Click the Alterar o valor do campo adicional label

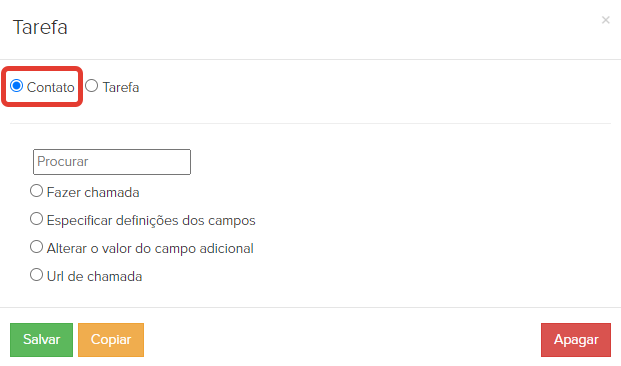pyautogui.click(x=150, y=249)
